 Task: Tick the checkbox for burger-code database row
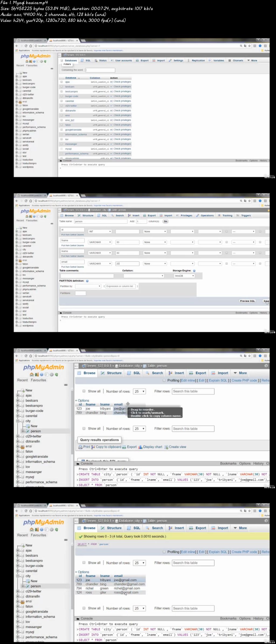(61, 96)
